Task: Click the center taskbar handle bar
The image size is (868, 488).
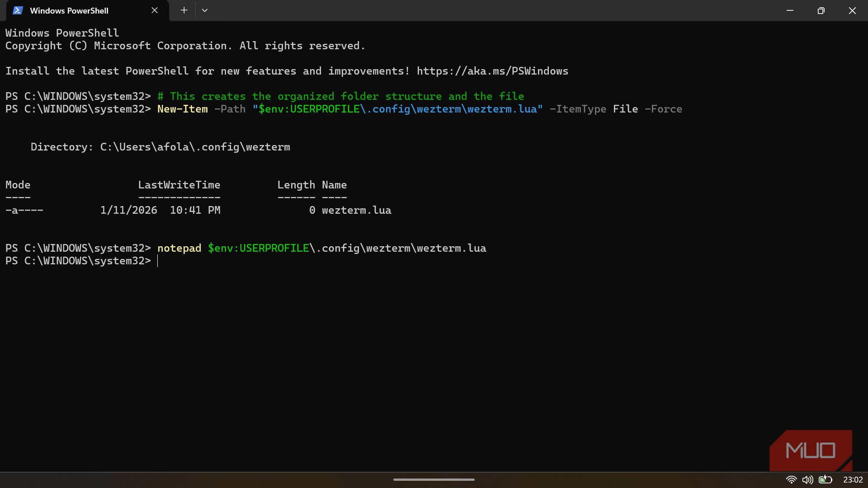Action: [434, 479]
